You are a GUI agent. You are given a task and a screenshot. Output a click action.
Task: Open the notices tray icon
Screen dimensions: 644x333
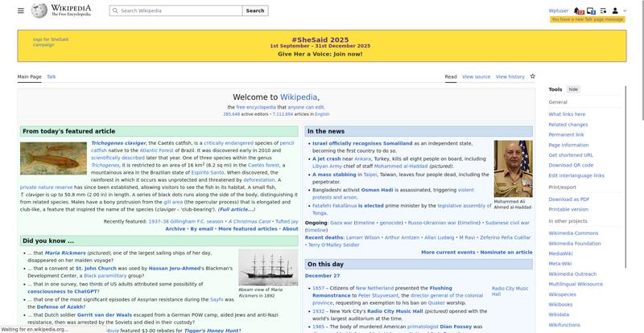click(x=591, y=11)
